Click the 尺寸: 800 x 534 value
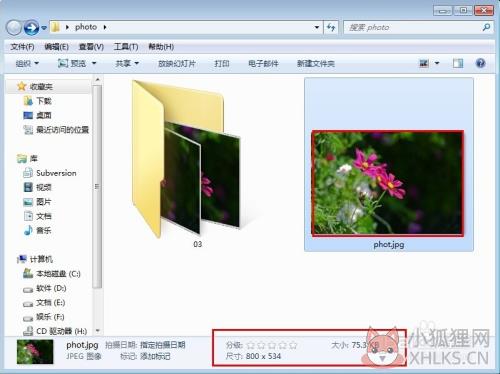Viewport: 500px width, 374px height. 263,356
